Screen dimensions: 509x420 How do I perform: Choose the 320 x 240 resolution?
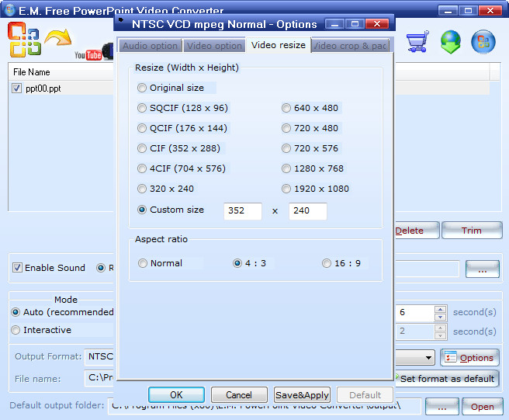pos(142,189)
